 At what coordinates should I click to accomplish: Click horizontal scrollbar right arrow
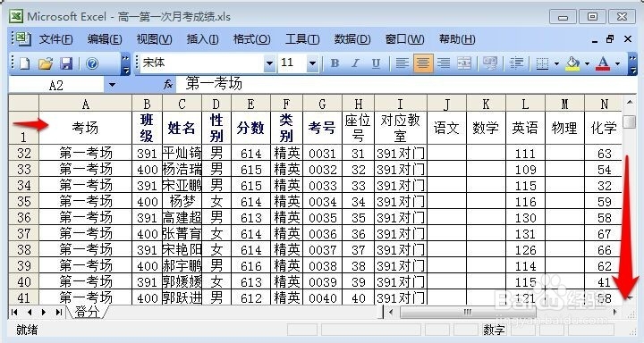(x=614, y=313)
